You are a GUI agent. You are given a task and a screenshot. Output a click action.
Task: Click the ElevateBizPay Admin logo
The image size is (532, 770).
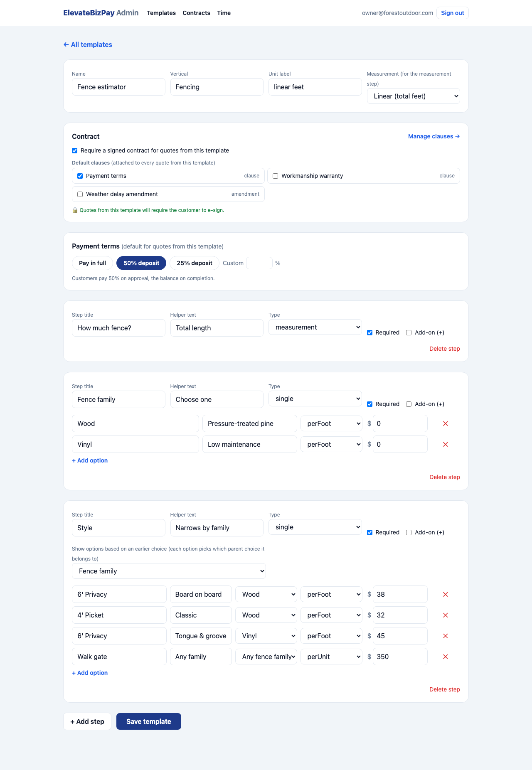pyautogui.click(x=101, y=13)
